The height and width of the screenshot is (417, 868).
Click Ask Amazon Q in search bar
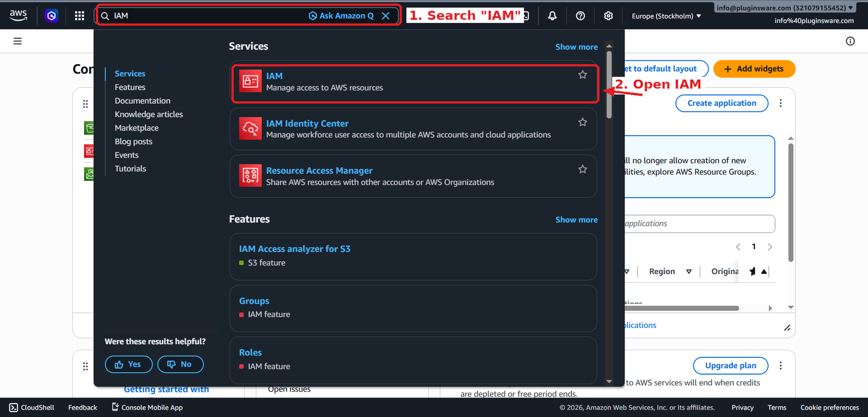[x=341, y=16]
